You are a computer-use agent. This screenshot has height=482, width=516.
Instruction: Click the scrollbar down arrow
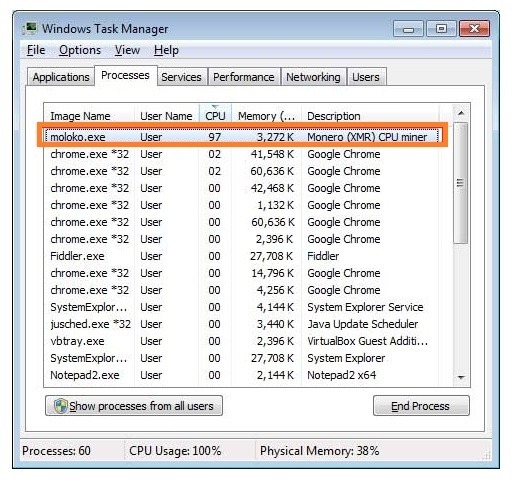point(461,378)
